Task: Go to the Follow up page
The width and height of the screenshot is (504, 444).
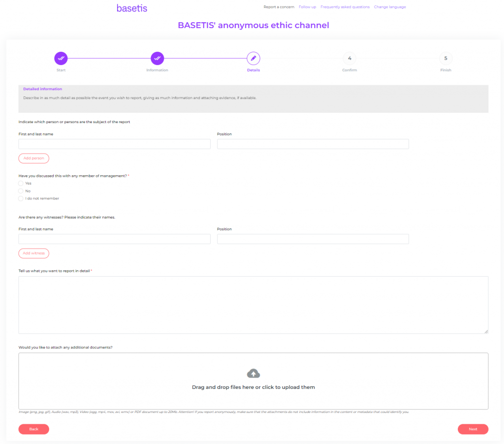Action: pos(307,7)
